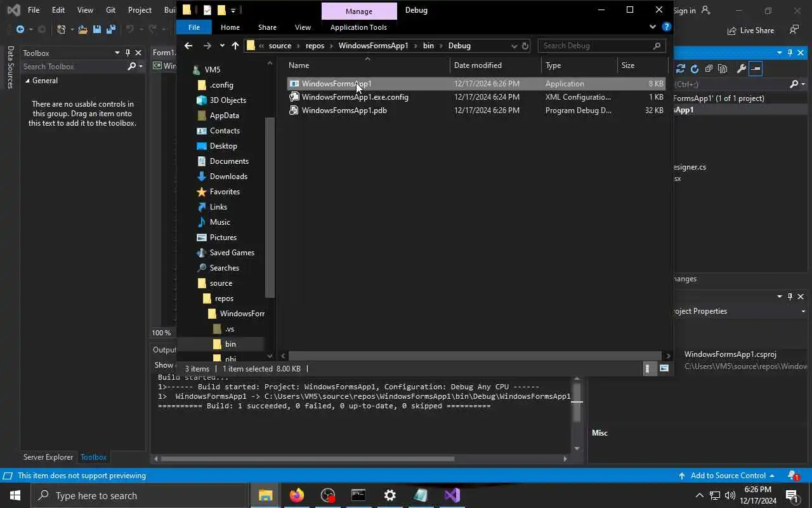
Task: Open Visual Studio Git menu
Action: point(111,10)
